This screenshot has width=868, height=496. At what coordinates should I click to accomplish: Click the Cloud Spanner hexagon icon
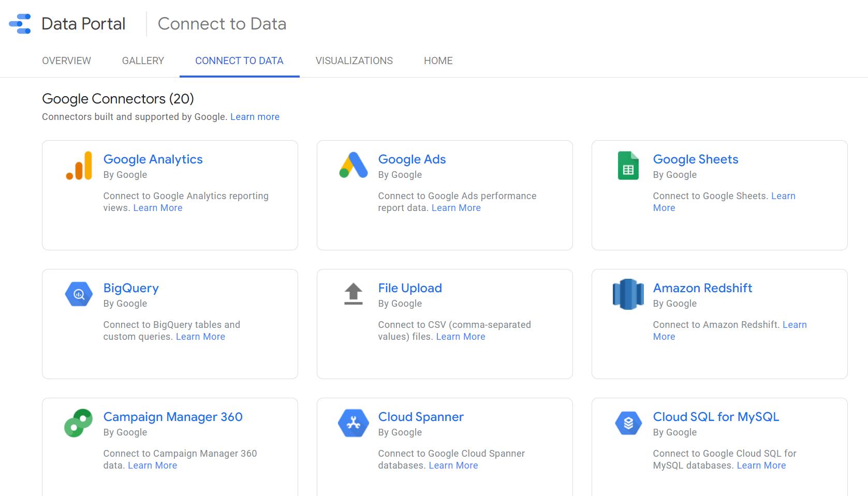pos(354,423)
